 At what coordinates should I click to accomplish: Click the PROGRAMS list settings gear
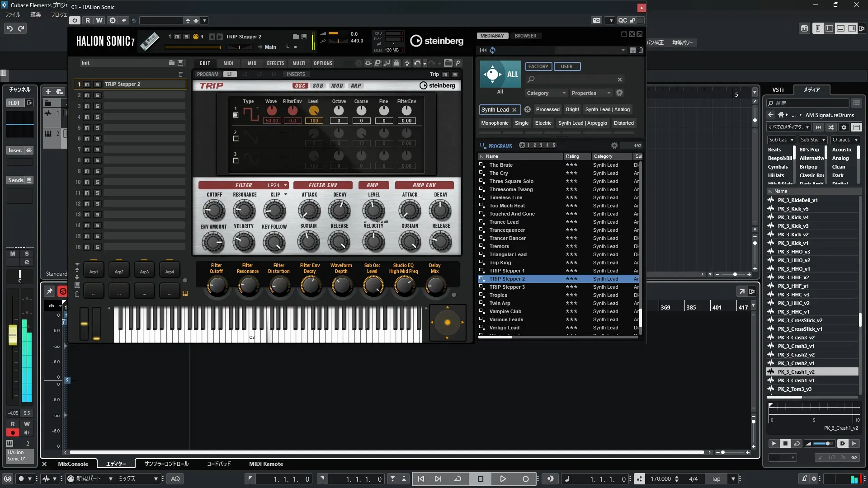point(614,145)
